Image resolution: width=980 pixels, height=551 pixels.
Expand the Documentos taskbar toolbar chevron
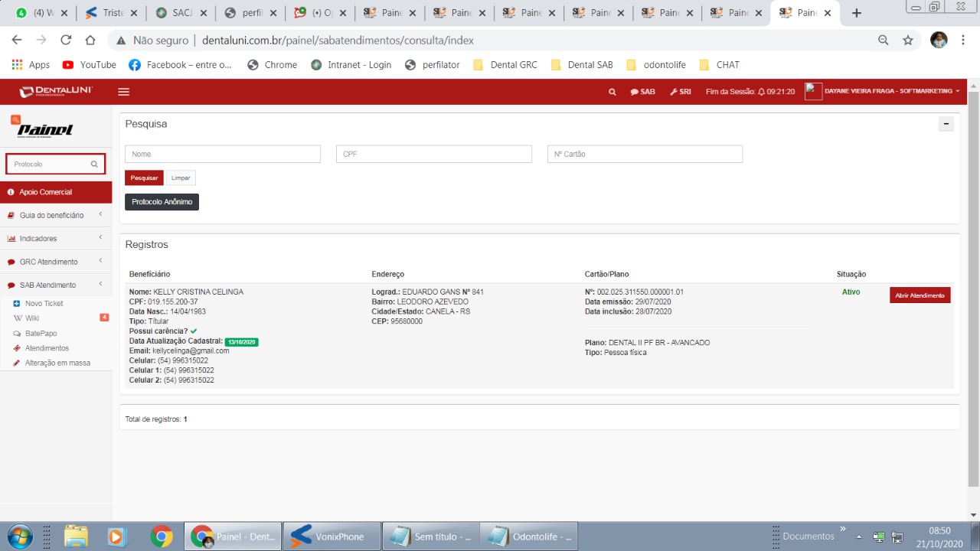point(843,529)
